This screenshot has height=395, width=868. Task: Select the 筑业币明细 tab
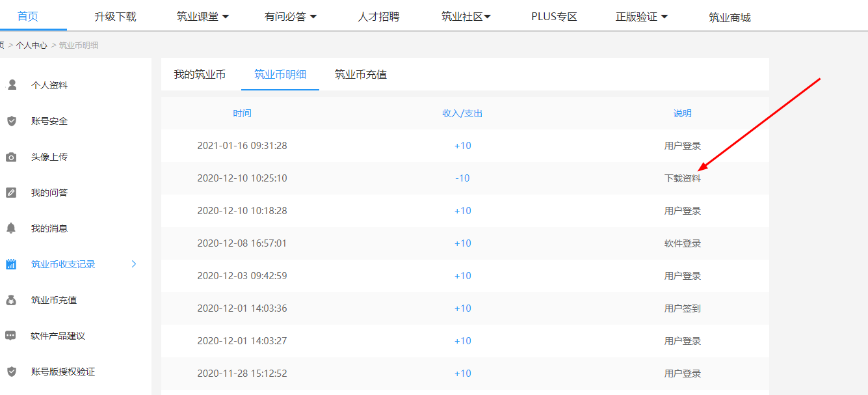pos(280,74)
